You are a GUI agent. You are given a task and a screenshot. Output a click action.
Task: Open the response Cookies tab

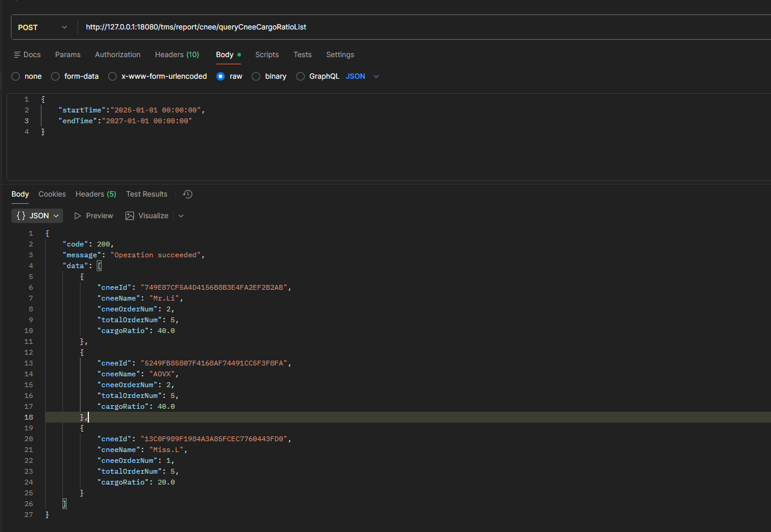(x=52, y=194)
